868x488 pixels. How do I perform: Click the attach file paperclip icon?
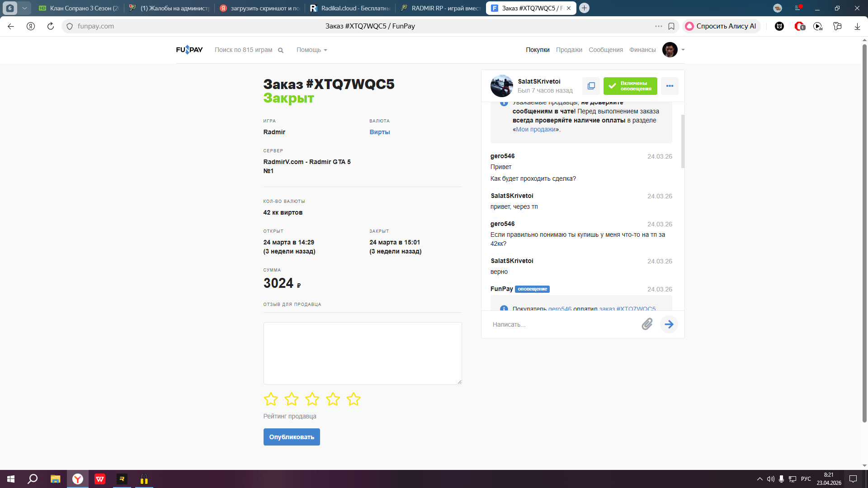tap(647, 324)
